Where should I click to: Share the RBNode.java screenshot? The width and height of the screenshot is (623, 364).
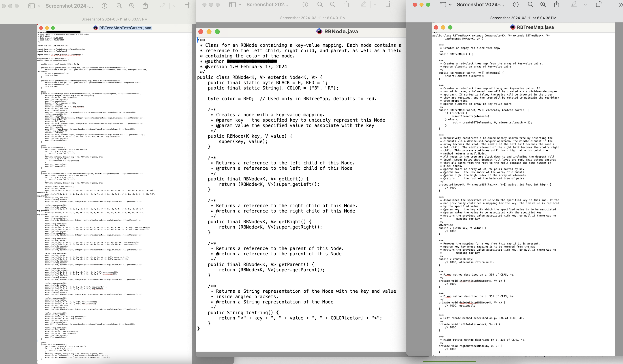346,4
